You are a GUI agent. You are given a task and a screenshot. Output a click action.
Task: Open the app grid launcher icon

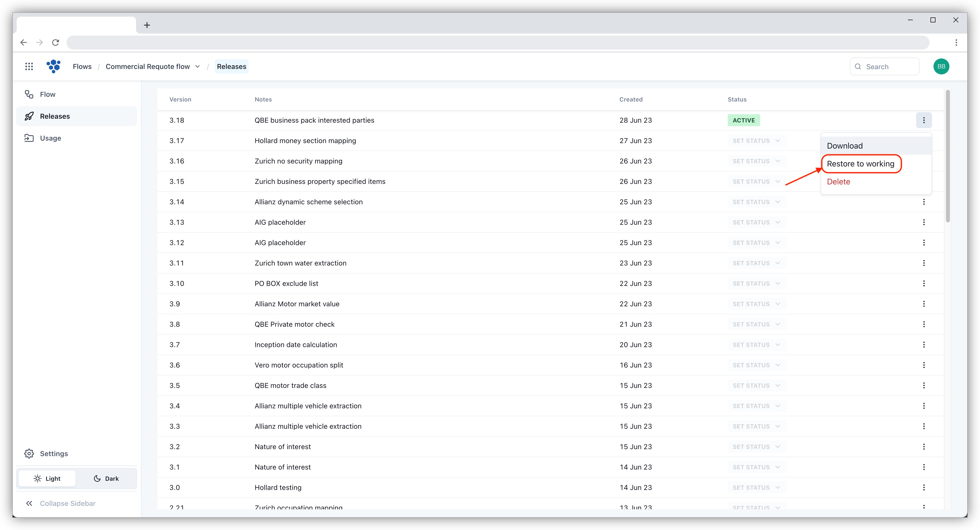click(x=29, y=67)
